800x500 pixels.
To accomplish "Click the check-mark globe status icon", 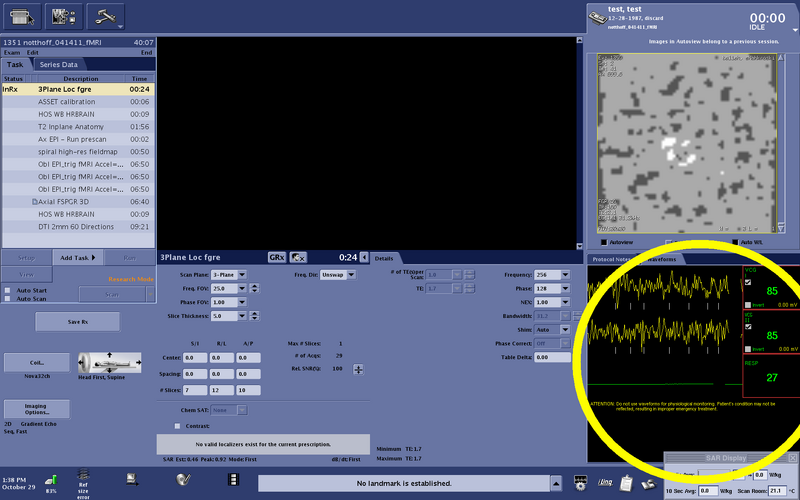I will pyautogui.click(x=183, y=479).
